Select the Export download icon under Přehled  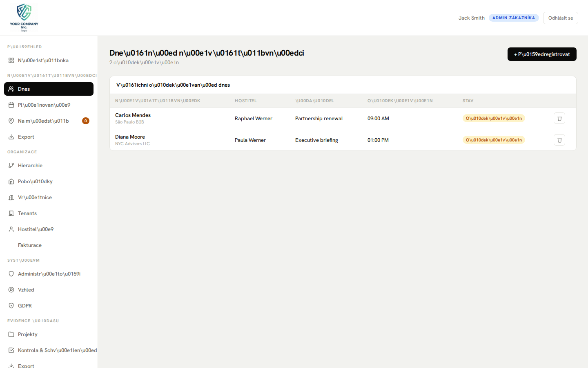coord(11,137)
